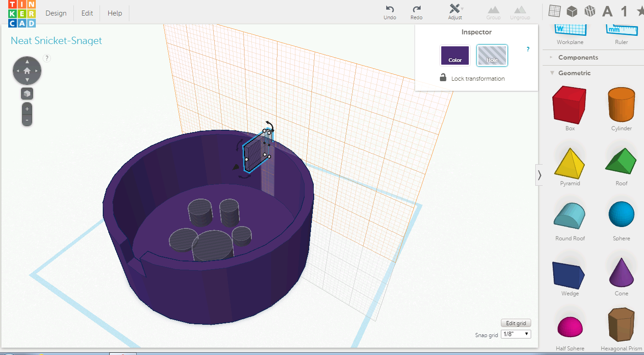Click the Undo arrow icon
Screen dimensions: 644x355
[x=390, y=9]
